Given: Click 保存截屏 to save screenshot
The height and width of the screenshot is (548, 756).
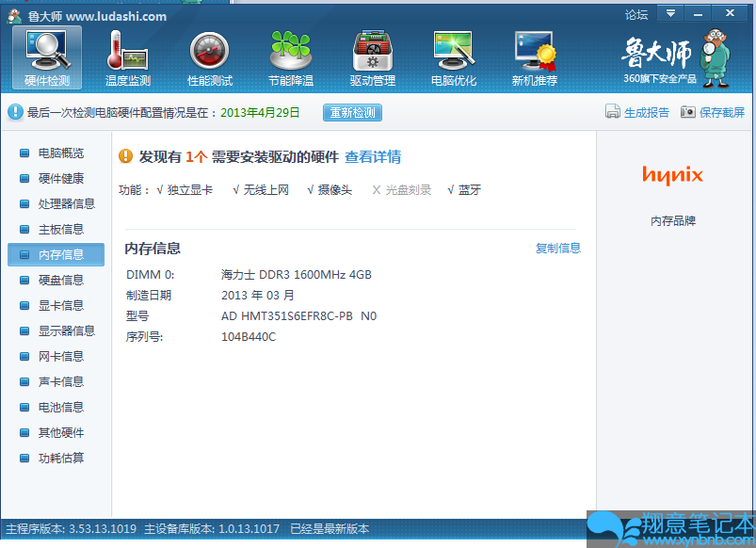Looking at the screenshot, I should tap(713, 113).
